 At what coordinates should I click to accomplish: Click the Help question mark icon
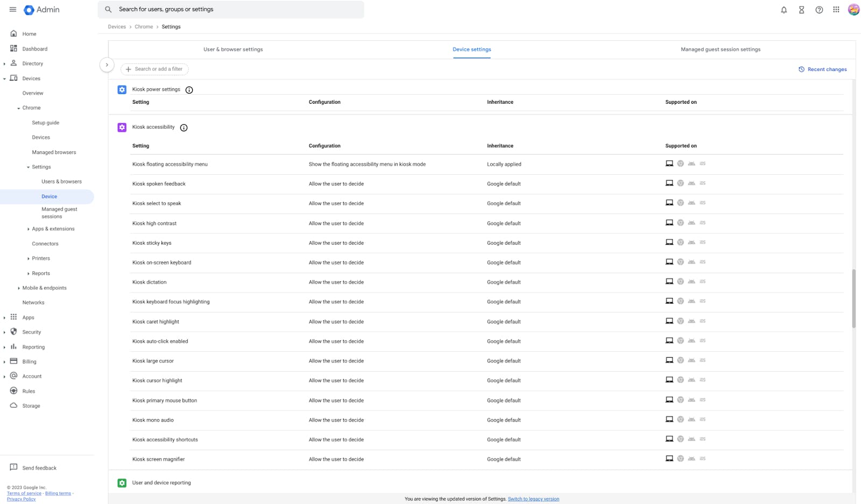(819, 9)
